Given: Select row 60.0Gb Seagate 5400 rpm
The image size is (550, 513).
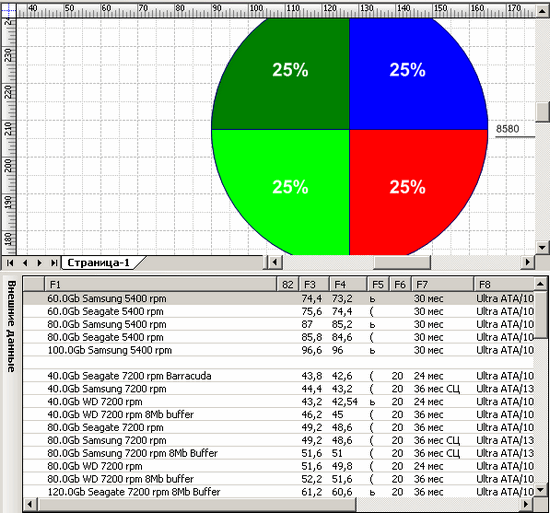Looking at the screenshot, I should coord(279,311).
